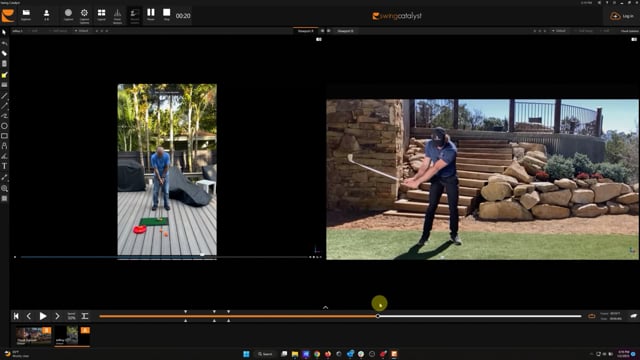Open the Show Sensors icon

click(118, 15)
